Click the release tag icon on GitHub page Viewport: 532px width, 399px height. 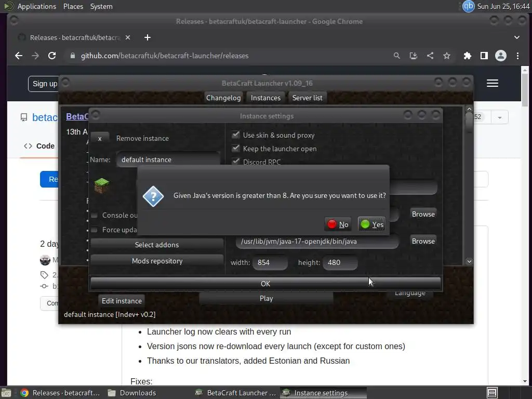(44, 275)
